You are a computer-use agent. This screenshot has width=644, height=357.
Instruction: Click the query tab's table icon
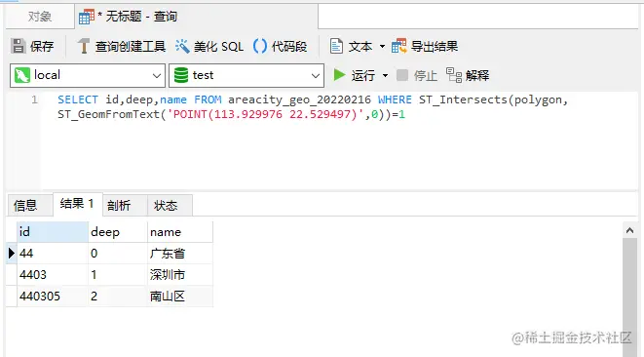[87, 17]
